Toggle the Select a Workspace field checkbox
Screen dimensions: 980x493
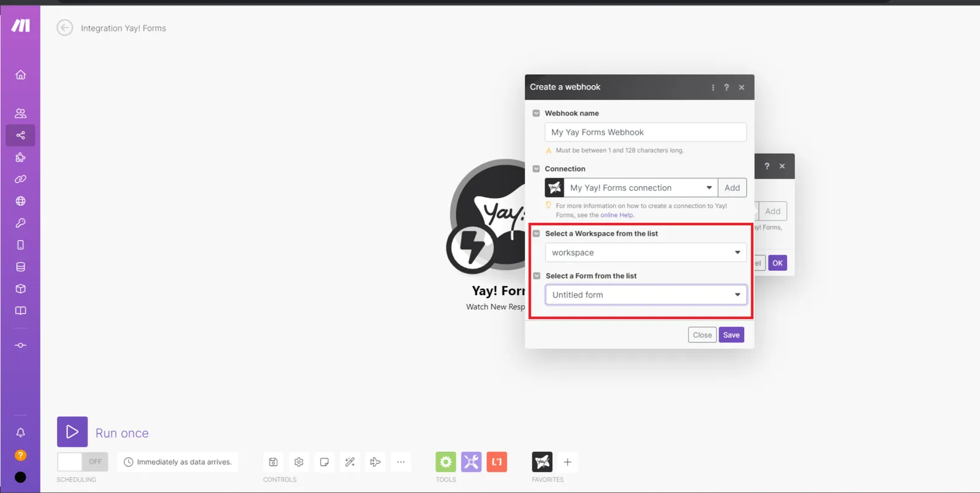pyautogui.click(x=537, y=233)
